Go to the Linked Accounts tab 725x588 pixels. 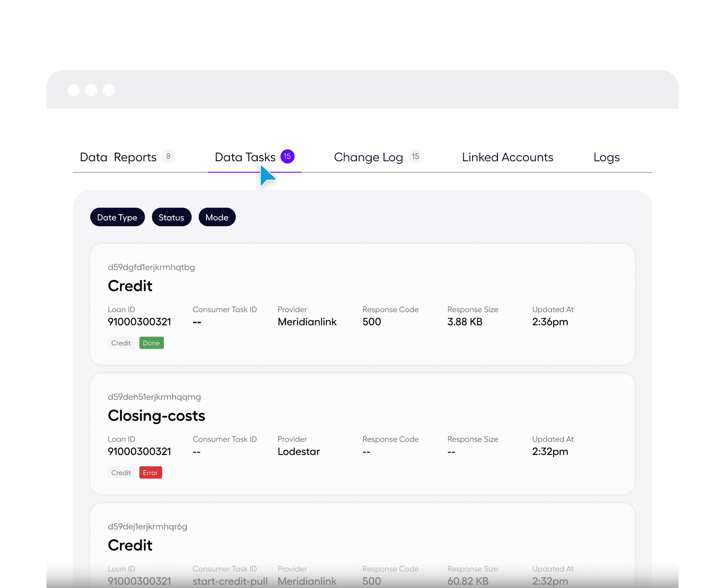(x=507, y=157)
